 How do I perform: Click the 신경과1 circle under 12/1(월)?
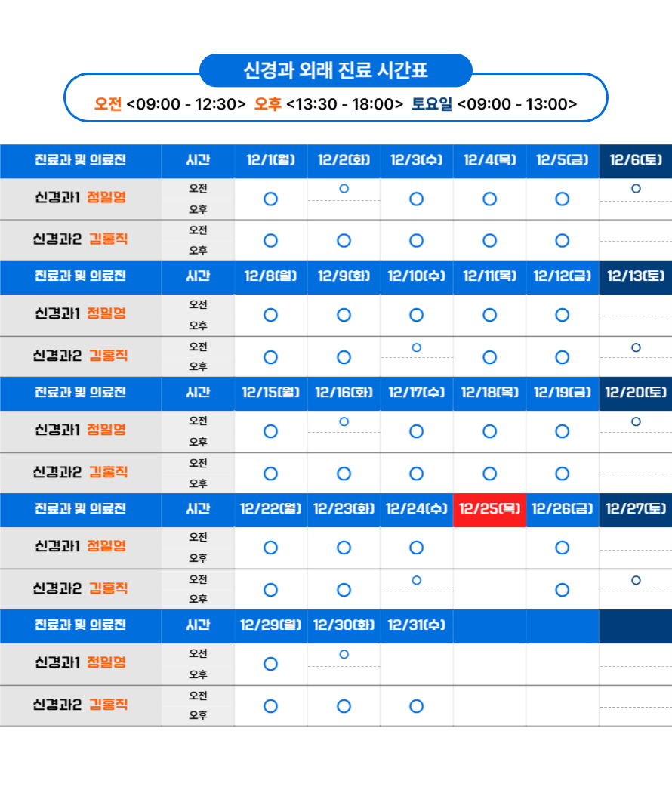click(270, 199)
